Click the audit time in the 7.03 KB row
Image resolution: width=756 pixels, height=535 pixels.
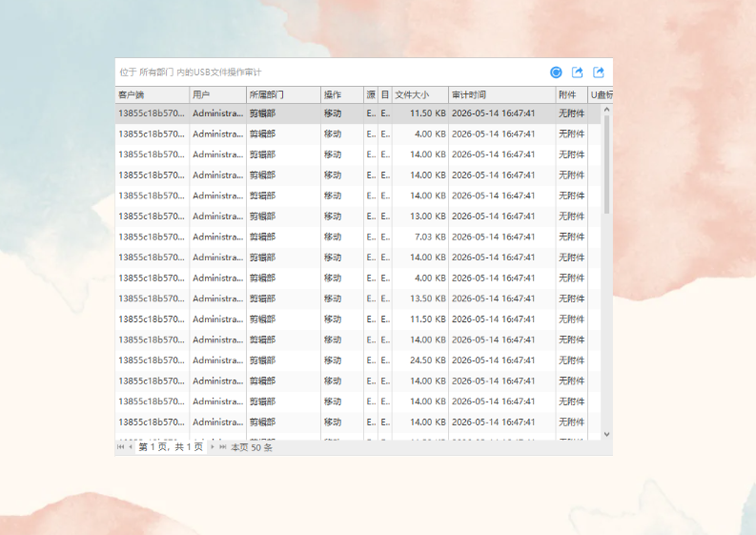click(493, 237)
